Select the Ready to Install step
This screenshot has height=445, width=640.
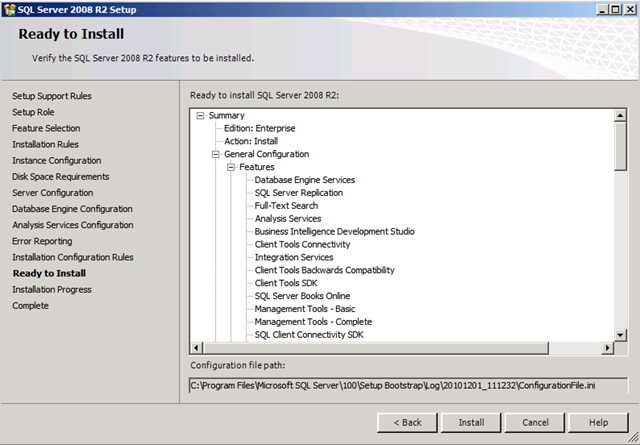(x=49, y=273)
